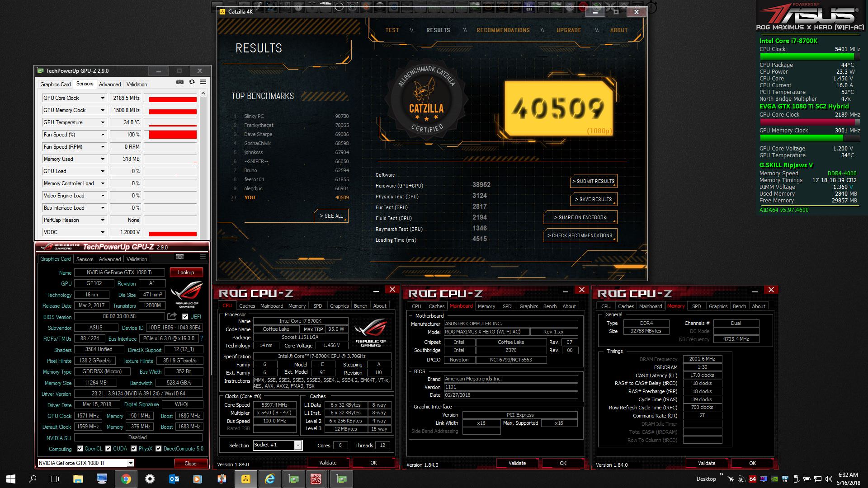
Task: Click the screenshot camera icon in GPU-Z Sensors window
Action: [180, 82]
